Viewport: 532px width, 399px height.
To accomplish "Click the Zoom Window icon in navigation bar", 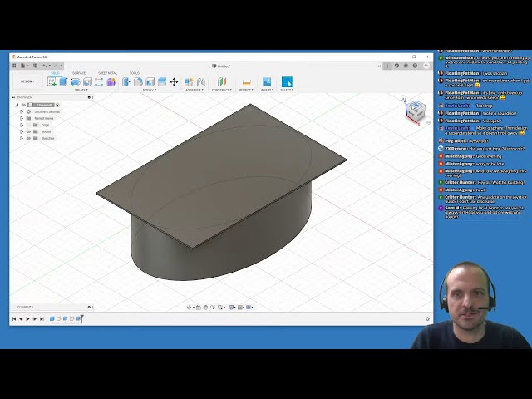I will coord(220,307).
